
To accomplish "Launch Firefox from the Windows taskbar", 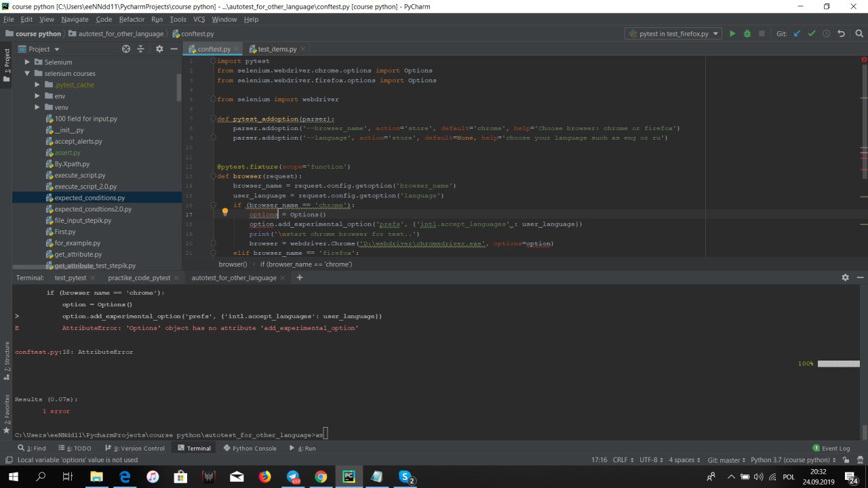I will (x=264, y=476).
